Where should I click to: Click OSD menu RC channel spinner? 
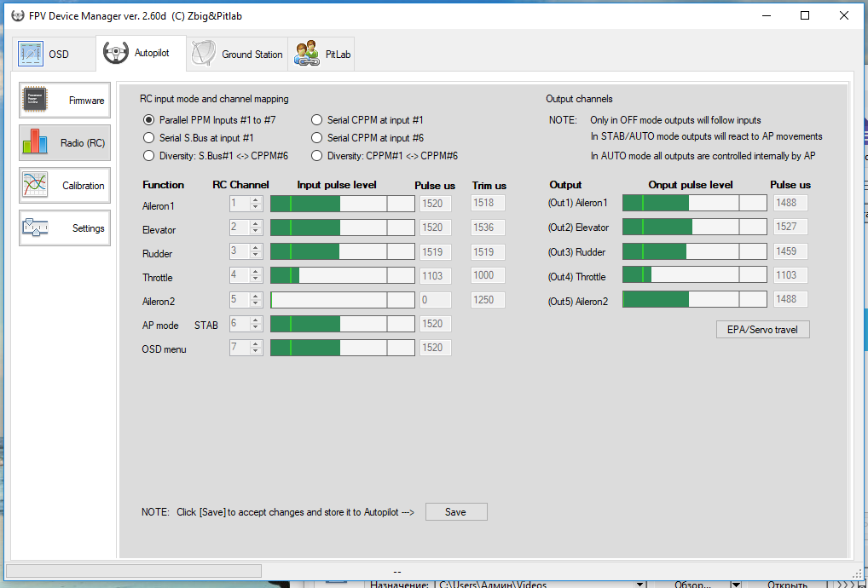246,348
